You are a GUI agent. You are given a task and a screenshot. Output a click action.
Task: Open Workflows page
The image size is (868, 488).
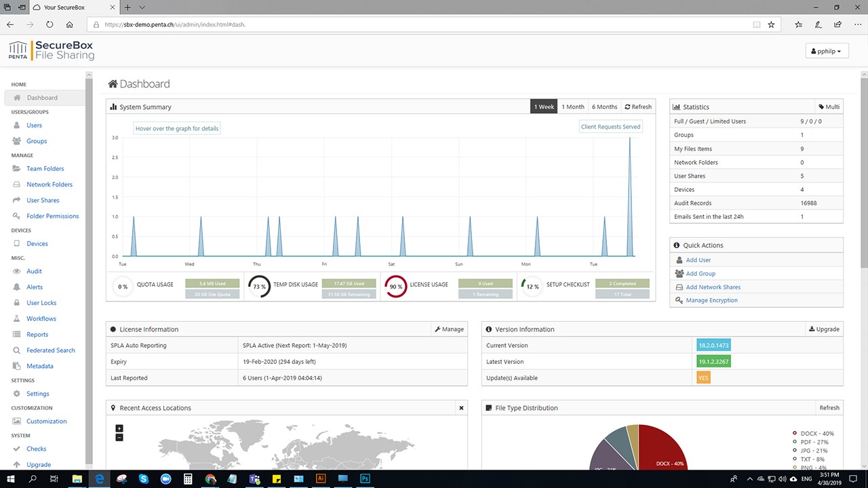pos(41,319)
